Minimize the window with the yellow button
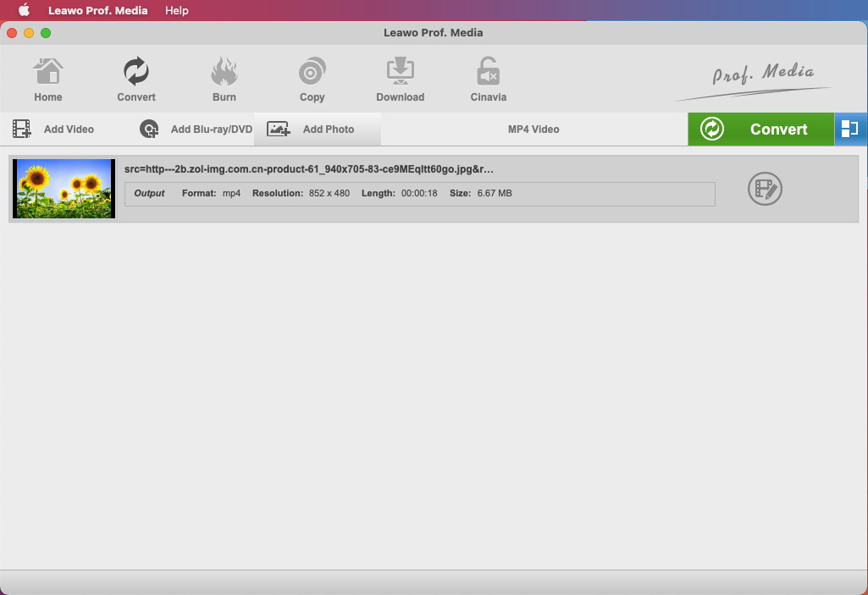Viewport: 868px width, 595px height. pyautogui.click(x=29, y=33)
